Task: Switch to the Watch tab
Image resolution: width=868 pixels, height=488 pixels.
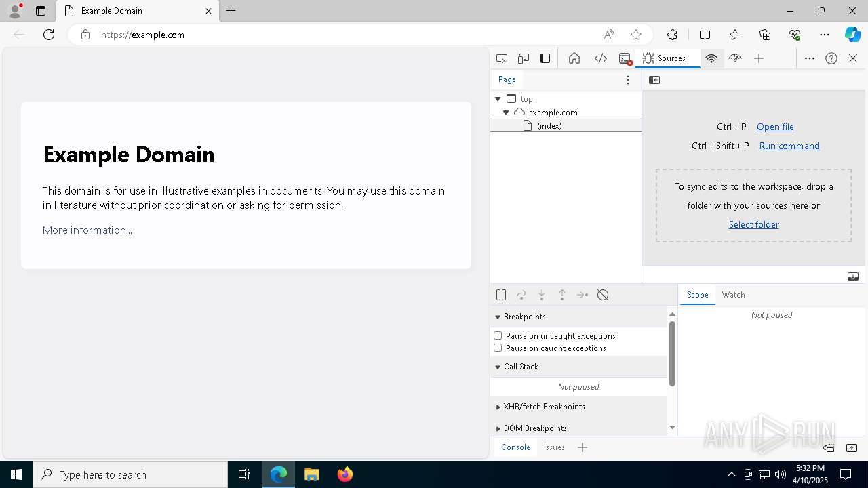Action: click(733, 295)
